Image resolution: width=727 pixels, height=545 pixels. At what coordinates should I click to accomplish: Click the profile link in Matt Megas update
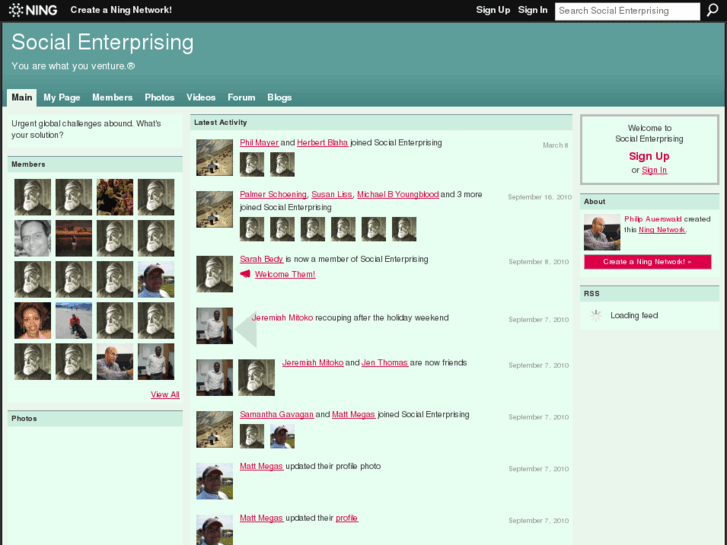pyautogui.click(x=347, y=518)
